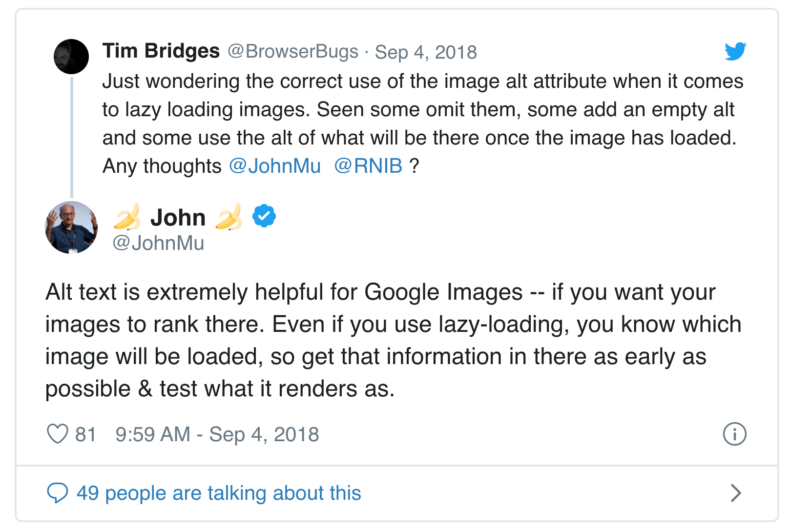
Task: Click the speech bubble reply icon
Action: click(57, 493)
